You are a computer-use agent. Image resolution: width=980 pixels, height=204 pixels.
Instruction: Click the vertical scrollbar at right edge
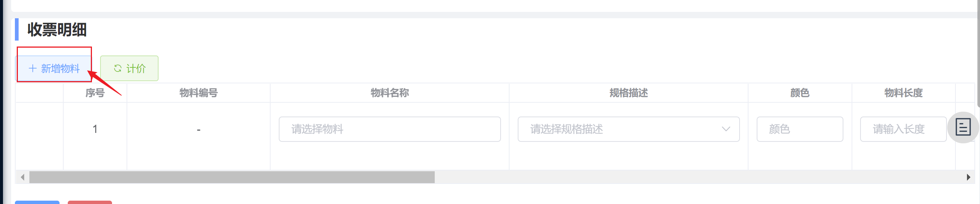pyautogui.click(x=978, y=53)
